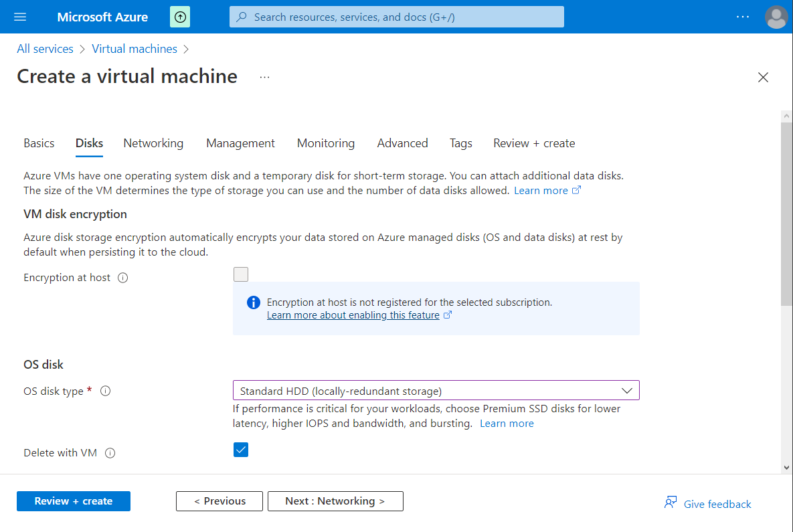Switch to the Basics tab
This screenshot has height=532, width=793.
click(x=39, y=143)
